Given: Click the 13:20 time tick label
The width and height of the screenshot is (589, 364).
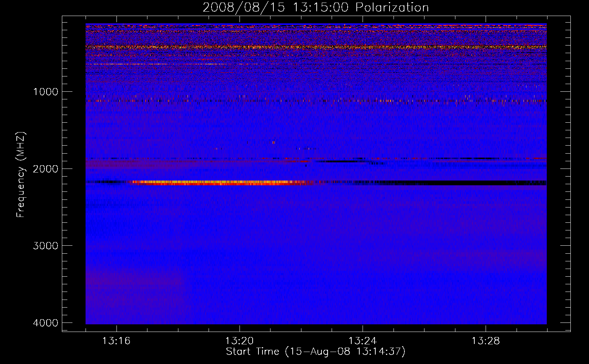Looking at the screenshot, I should pos(240,341).
